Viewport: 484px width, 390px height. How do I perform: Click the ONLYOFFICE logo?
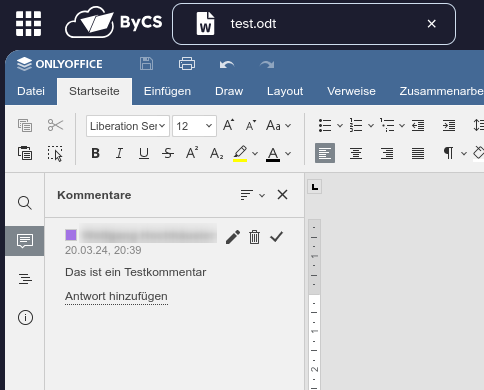point(60,64)
